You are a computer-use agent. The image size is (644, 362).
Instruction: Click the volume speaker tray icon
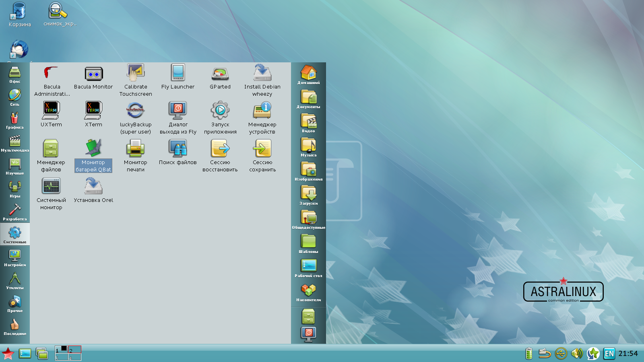click(x=577, y=354)
